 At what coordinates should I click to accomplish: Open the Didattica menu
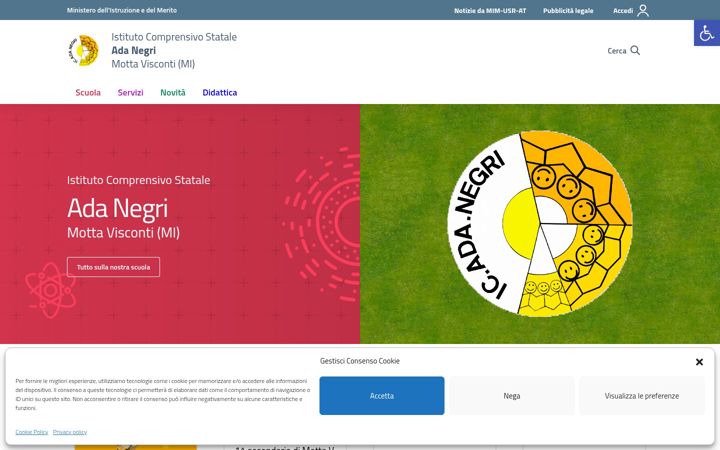click(x=219, y=93)
